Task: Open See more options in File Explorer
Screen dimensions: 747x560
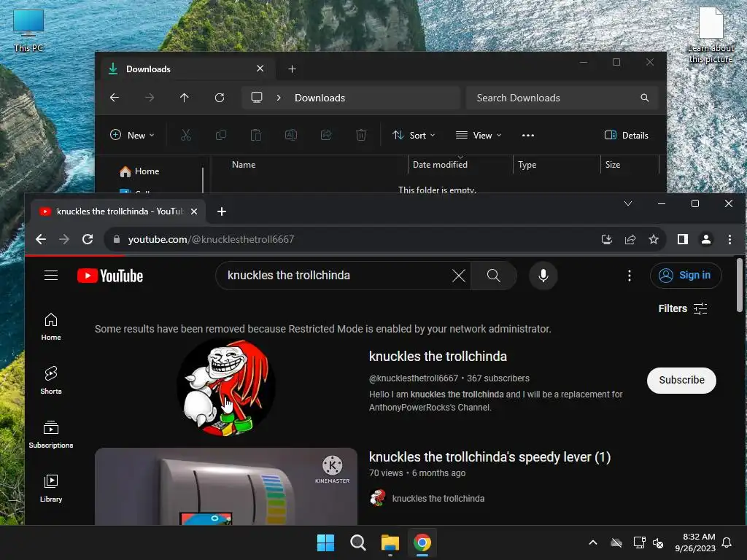Action: click(x=528, y=135)
